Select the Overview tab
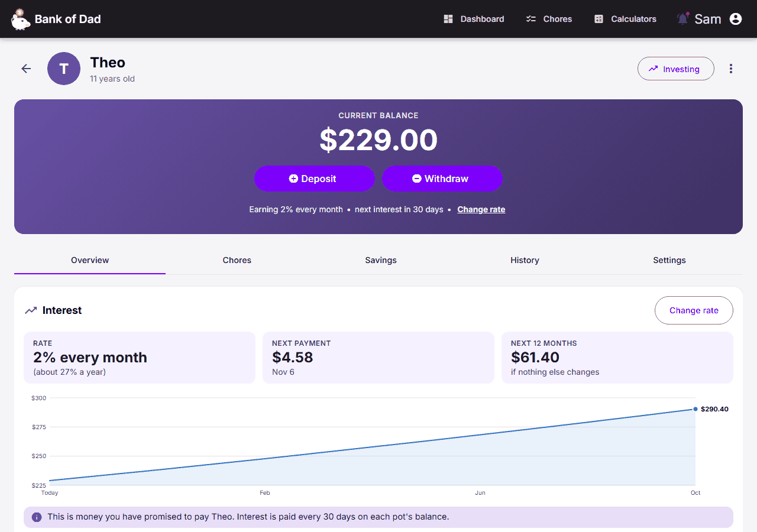The image size is (757, 532). pyautogui.click(x=90, y=260)
